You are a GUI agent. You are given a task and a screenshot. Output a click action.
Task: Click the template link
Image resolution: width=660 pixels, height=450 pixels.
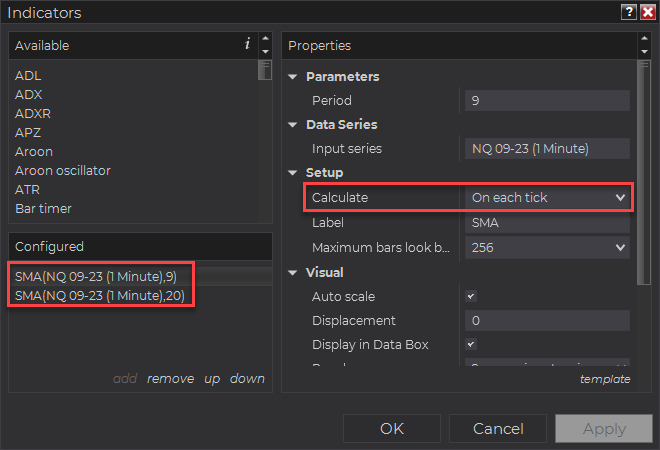pyautogui.click(x=605, y=379)
